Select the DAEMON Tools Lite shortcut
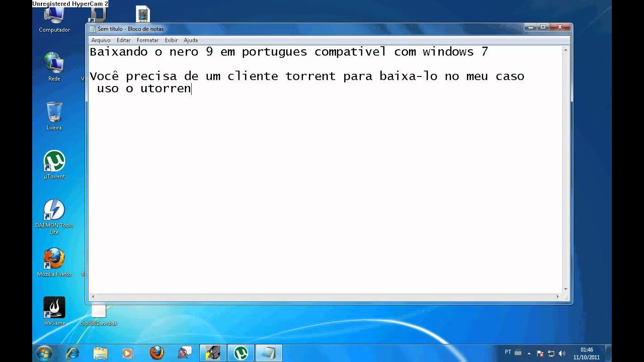644x362 pixels. [54, 216]
